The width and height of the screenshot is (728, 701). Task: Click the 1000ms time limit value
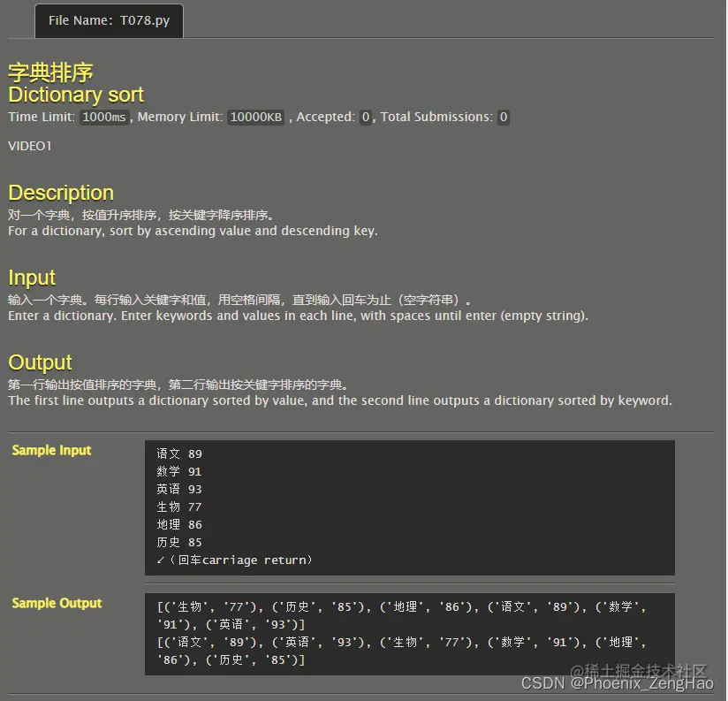coord(104,117)
